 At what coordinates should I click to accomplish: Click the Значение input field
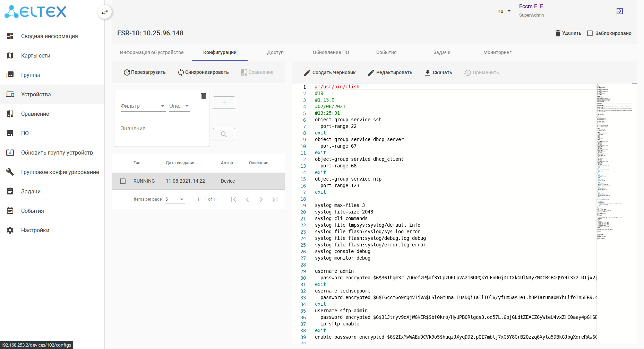click(151, 129)
